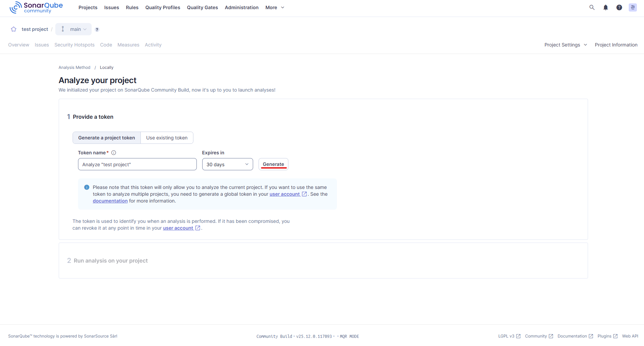Open the project Issues tab

coord(42,45)
